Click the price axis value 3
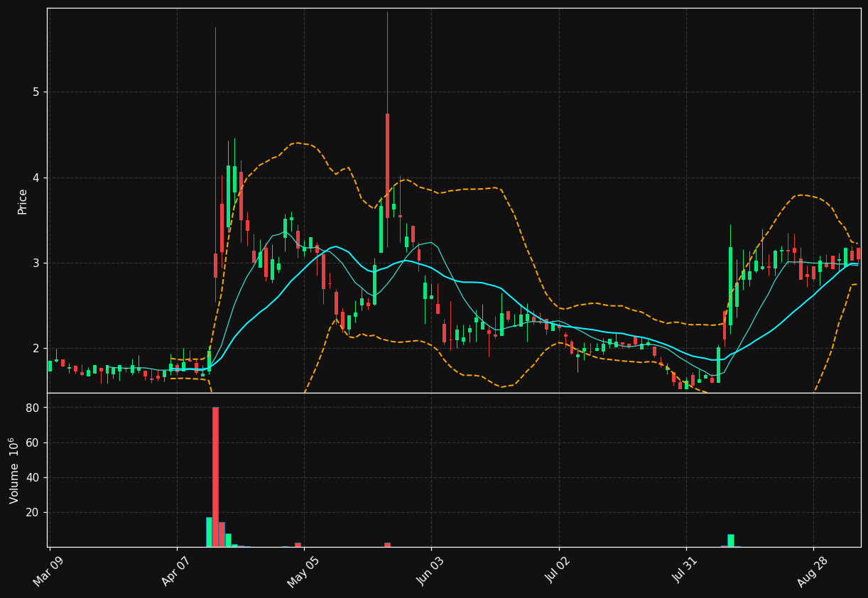Image resolution: width=868 pixels, height=598 pixels. click(36, 263)
